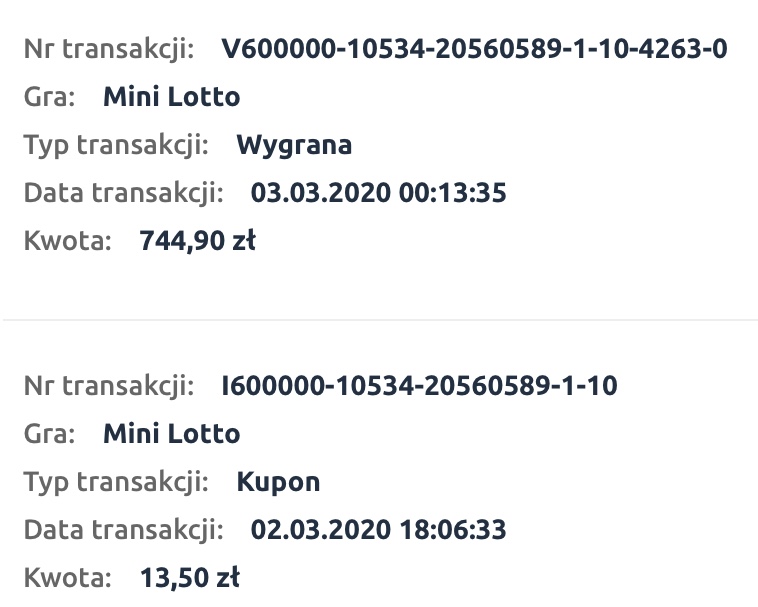Click the "Typ transakcji:" label beside Kupon
Screen dimensions: 758x607
[116, 481]
